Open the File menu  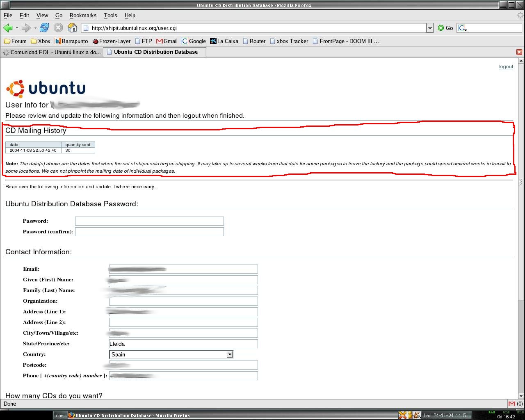click(x=8, y=15)
